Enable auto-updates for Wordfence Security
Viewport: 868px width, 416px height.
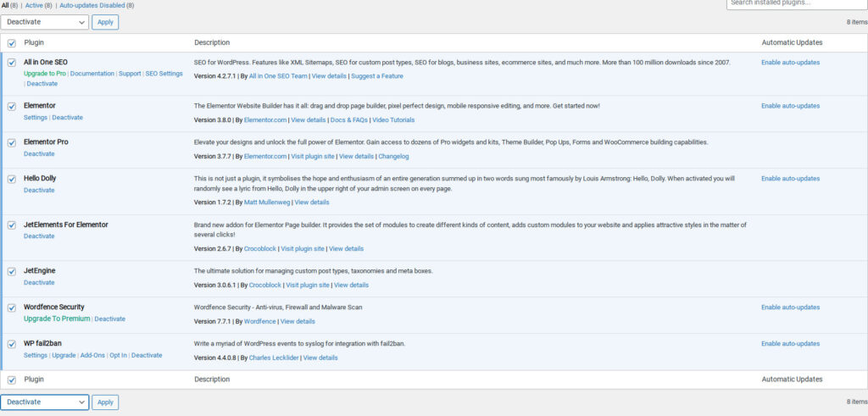pyautogui.click(x=791, y=308)
